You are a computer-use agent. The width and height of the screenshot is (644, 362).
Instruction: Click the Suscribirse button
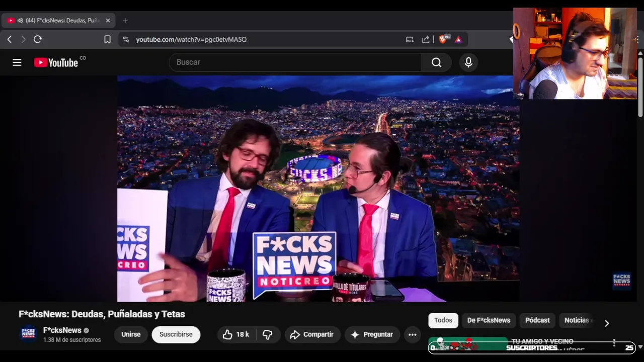pos(176,334)
